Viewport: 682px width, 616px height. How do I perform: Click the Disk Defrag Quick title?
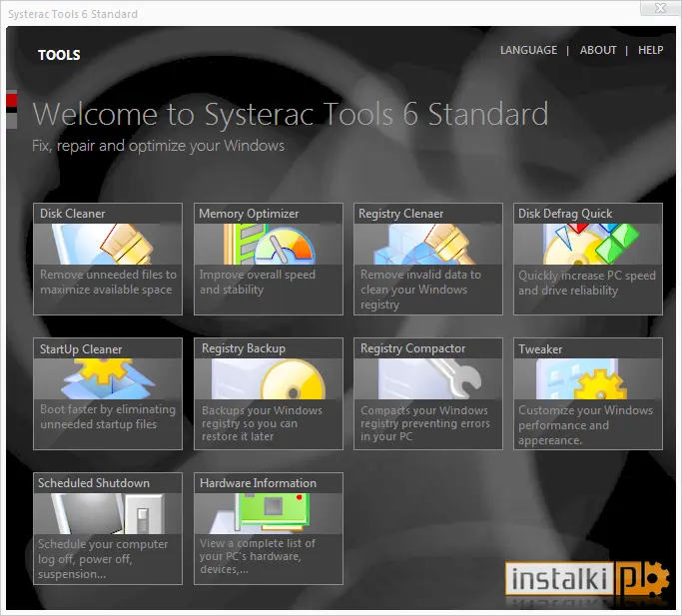tap(565, 214)
